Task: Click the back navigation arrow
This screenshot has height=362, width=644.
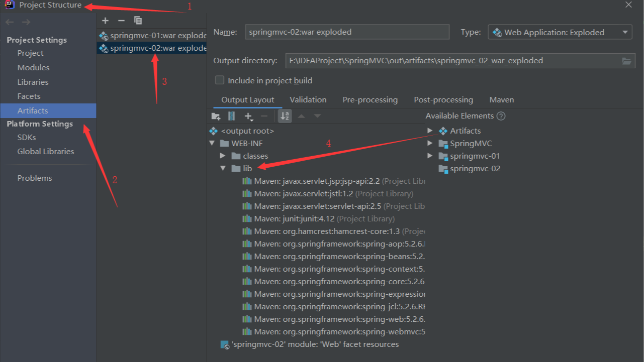Action: click(x=10, y=22)
